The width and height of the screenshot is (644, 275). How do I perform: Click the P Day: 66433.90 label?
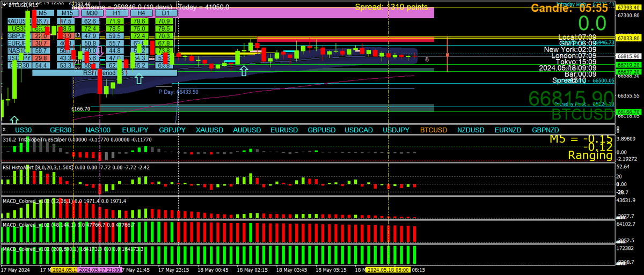(x=179, y=92)
